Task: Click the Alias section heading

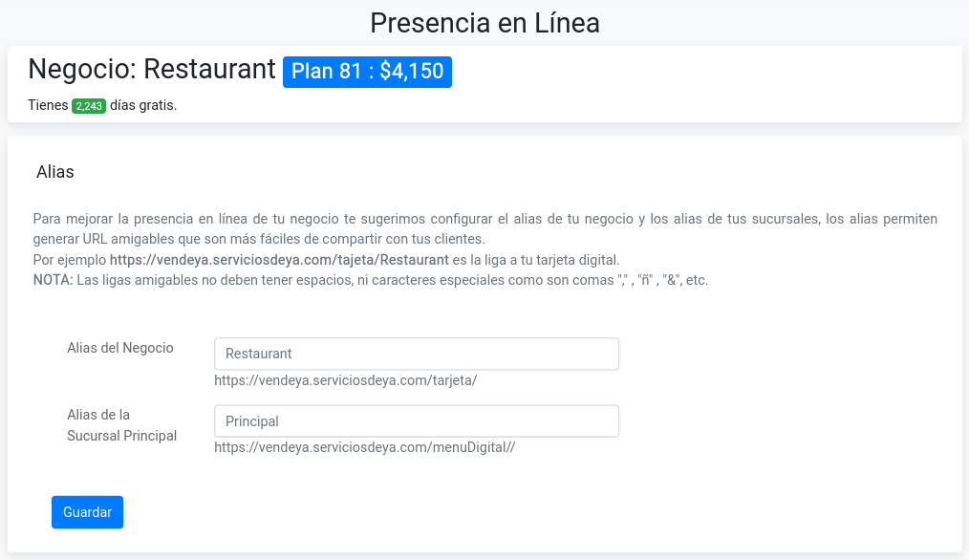Action: [x=55, y=172]
